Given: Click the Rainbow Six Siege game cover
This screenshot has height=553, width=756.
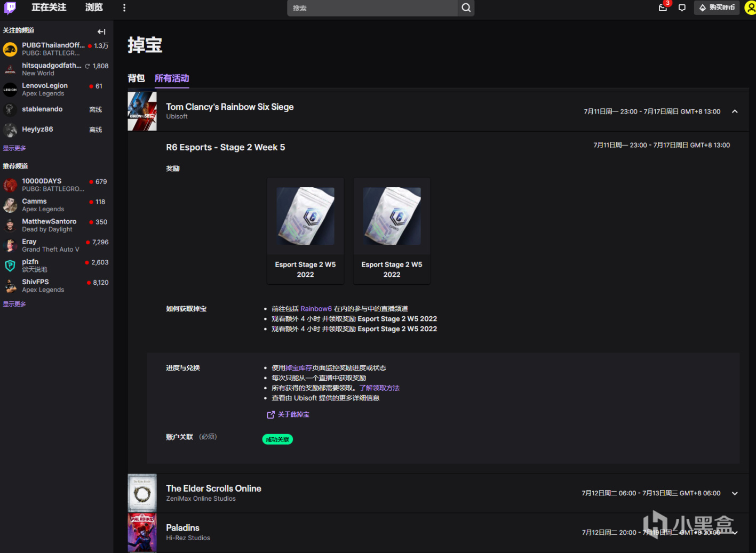Looking at the screenshot, I should pos(142,111).
